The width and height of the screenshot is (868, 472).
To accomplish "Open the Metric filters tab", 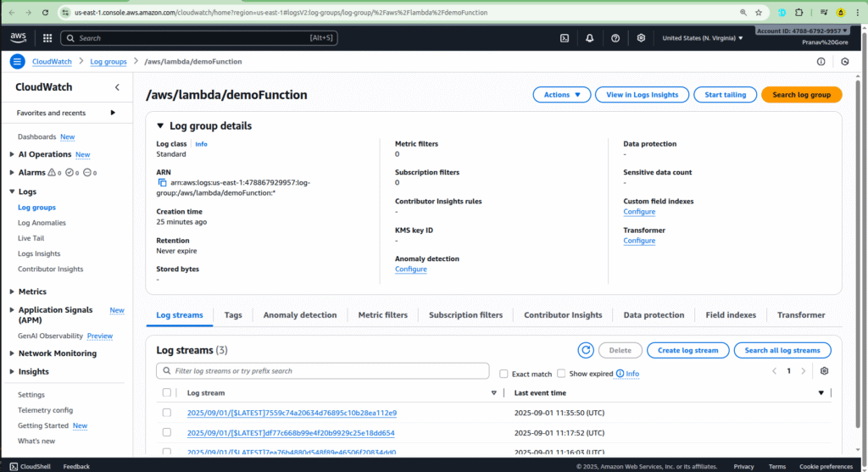I will coord(382,315).
